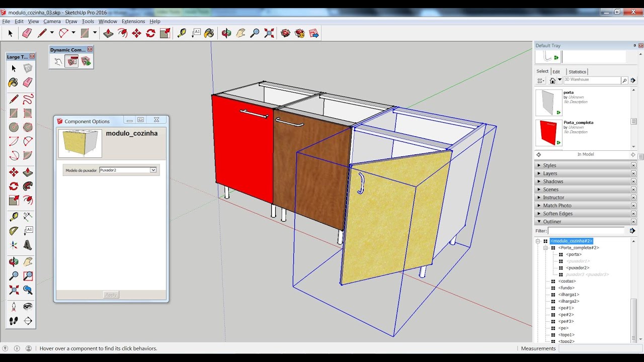Open the File menu
The image size is (644, 362).
pyautogui.click(x=6, y=22)
